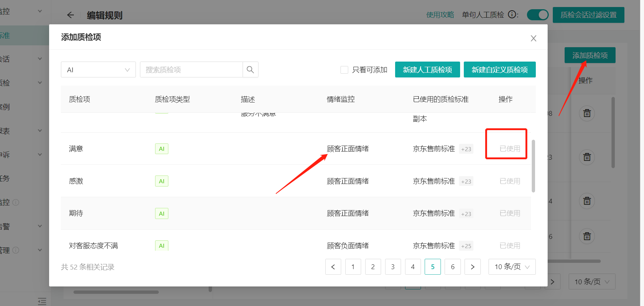Click the fourth trash delete icon in background table
The height and width of the screenshot is (306, 644).
click(x=587, y=236)
